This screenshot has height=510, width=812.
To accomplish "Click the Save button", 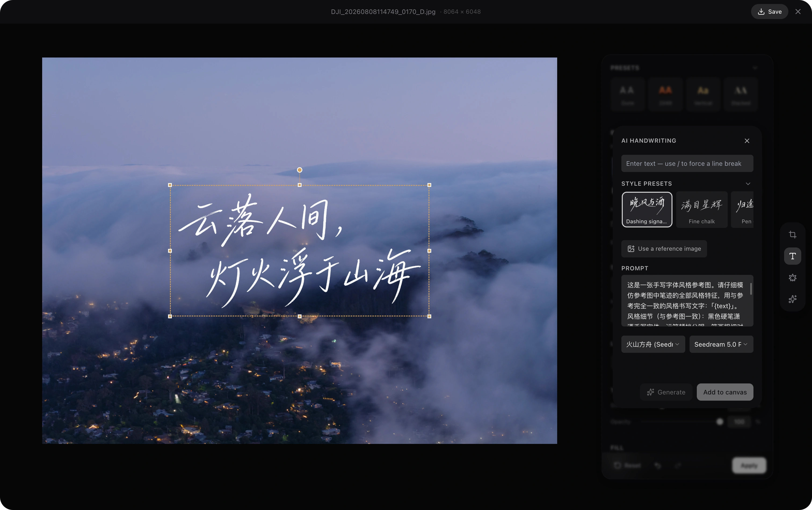I will [769, 12].
